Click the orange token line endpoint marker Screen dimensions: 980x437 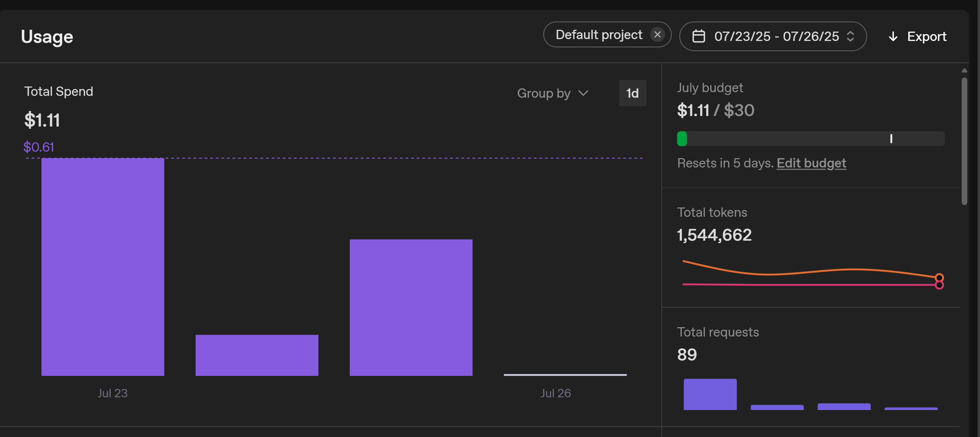coord(939,278)
